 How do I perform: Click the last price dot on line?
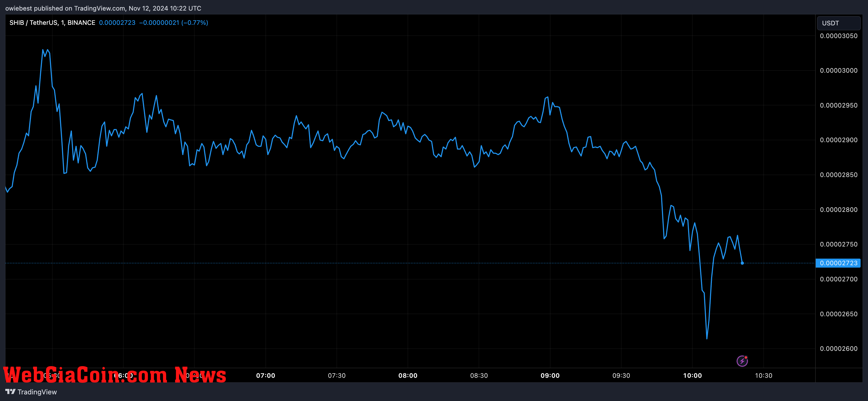click(742, 263)
